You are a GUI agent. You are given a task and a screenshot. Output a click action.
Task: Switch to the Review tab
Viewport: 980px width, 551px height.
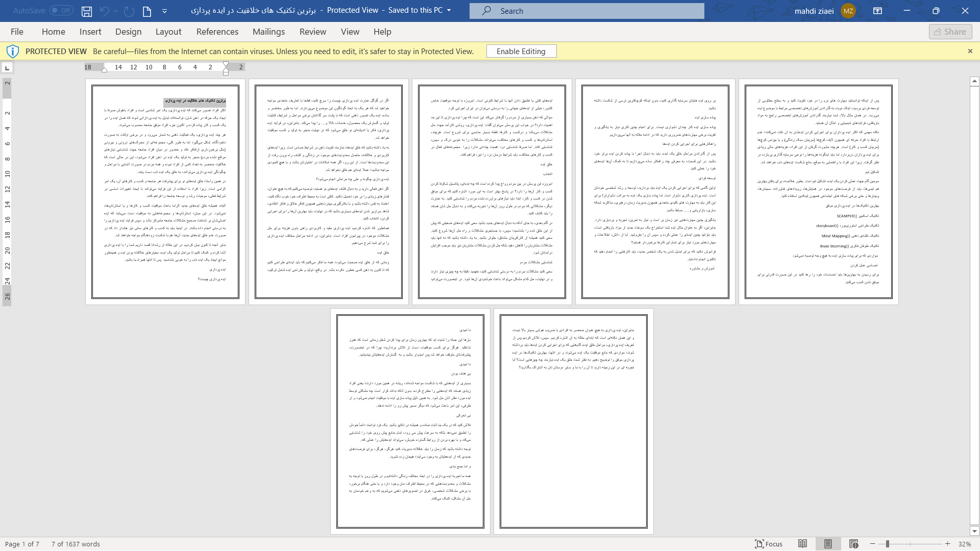(313, 32)
